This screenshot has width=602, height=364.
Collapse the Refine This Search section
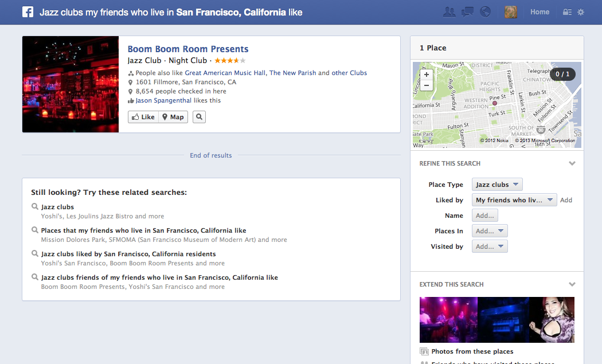click(x=572, y=163)
